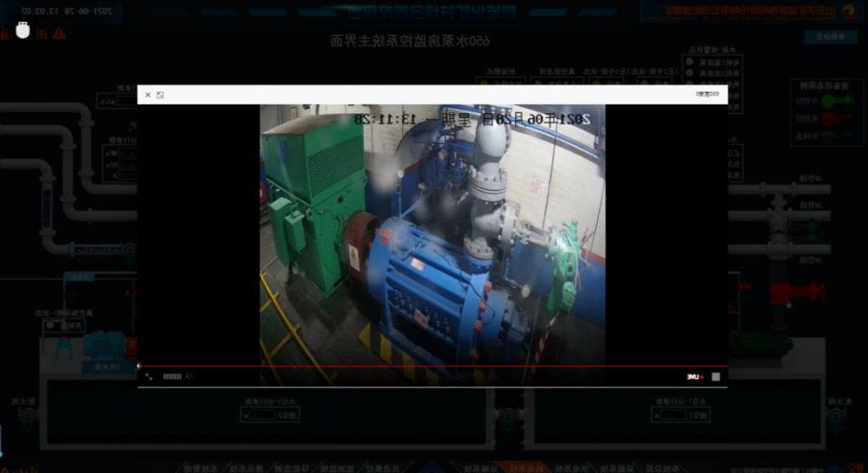Click the orange warning triangle alarm icon
This screenshot has height=473, width=868.
[x=58, y=33]
